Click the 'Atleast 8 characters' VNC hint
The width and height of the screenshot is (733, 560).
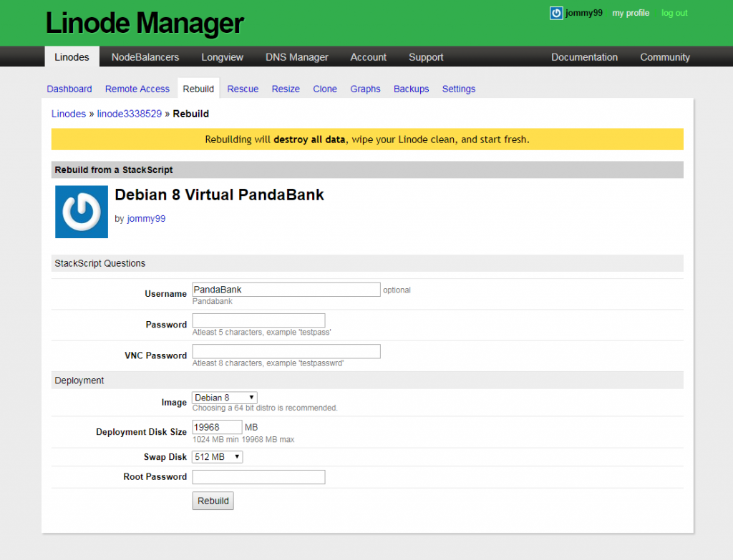[268, 363]
